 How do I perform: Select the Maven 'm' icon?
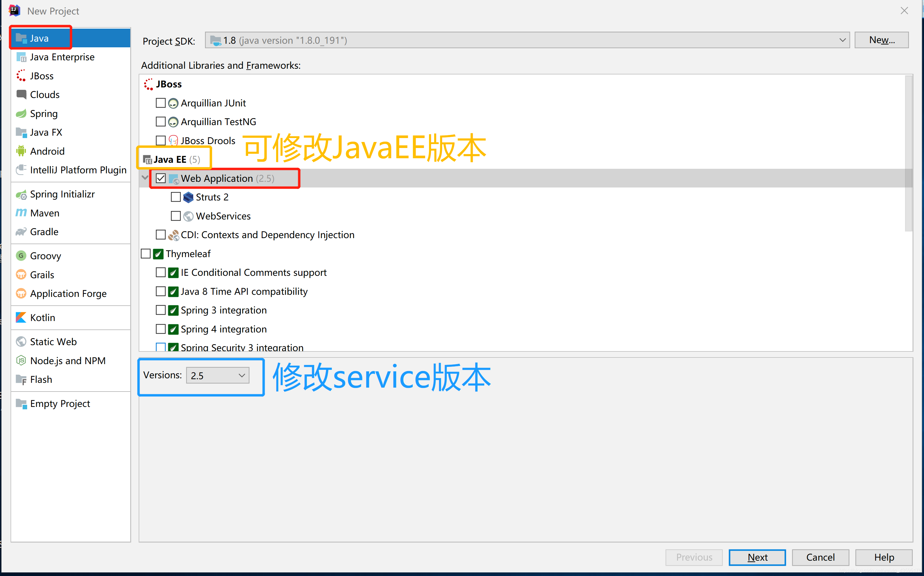pyautogui.click(x=21, y=212)
